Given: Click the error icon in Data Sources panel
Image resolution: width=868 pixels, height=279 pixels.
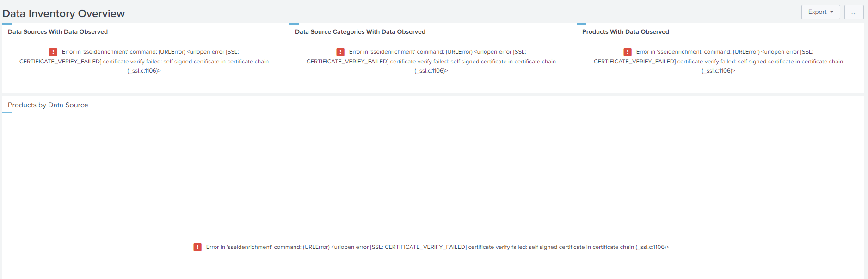Looking at the screenshot, I should click(x=53, y=52).
